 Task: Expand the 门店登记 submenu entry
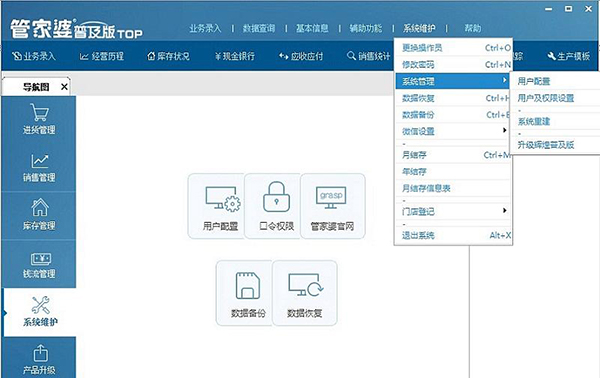click(453, 212)
